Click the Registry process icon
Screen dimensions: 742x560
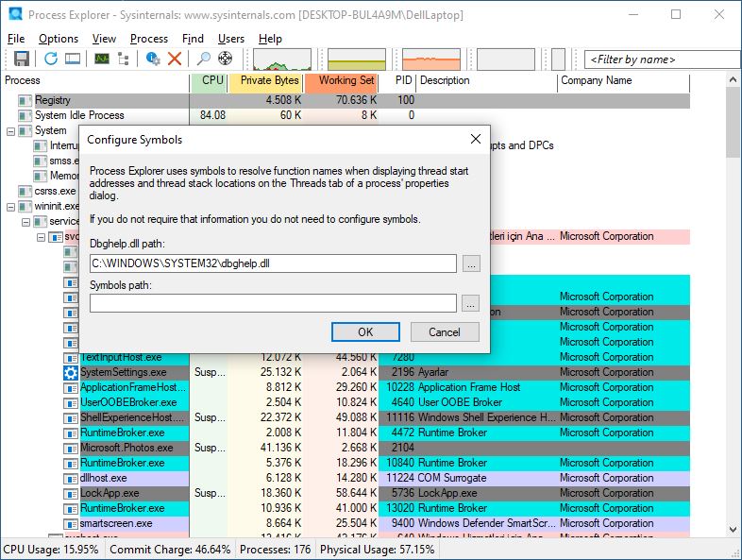tap(25, 100)
